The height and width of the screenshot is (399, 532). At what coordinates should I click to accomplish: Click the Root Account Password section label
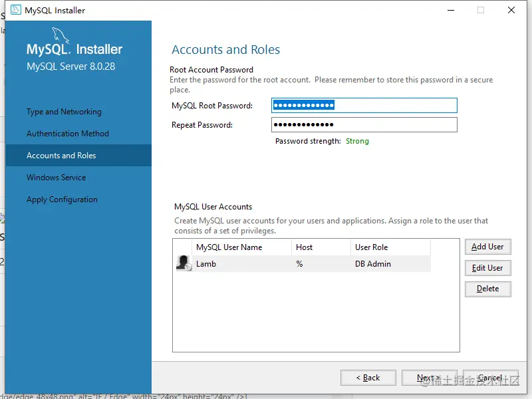pos(211,70)
